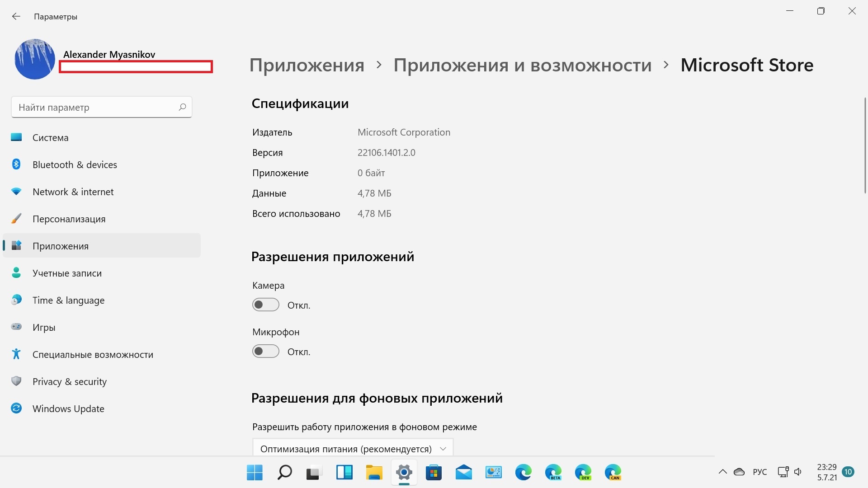Go to Приложения и возможности breadcrumb

[x=523, y=65]
